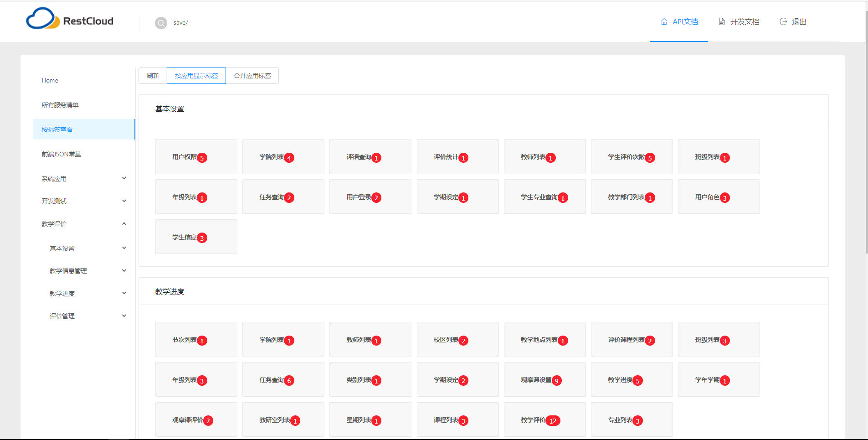Open the 学年学期 tag card

pyautogui.click(x=719, y=380)
